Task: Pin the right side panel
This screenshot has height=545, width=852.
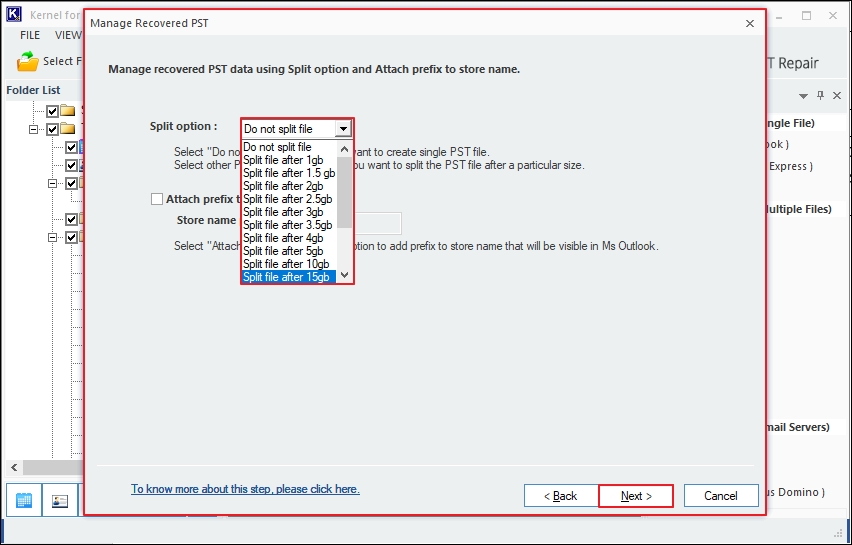Action: pos(820,96)
